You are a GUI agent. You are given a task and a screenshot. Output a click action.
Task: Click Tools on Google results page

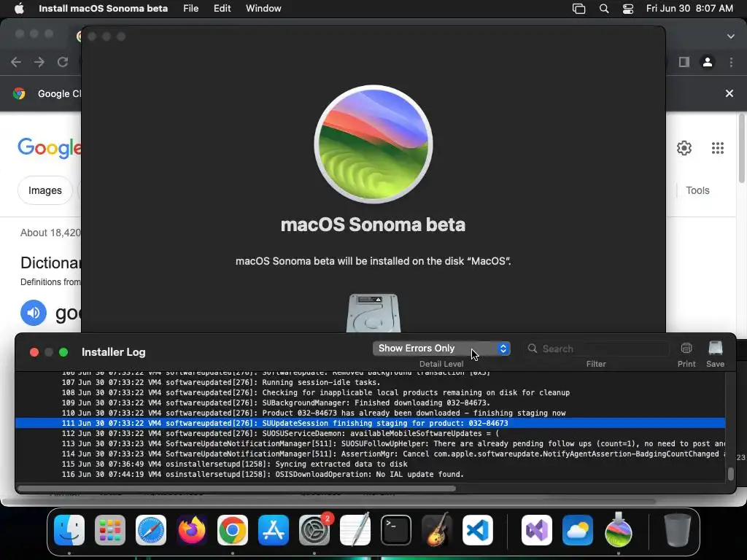(697, 190)
